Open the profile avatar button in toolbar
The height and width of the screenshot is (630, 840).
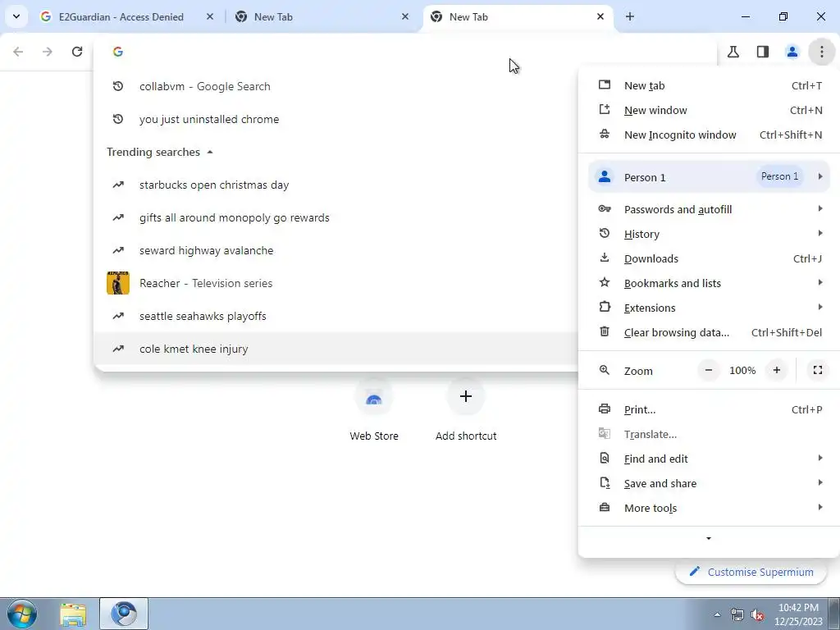792,52
